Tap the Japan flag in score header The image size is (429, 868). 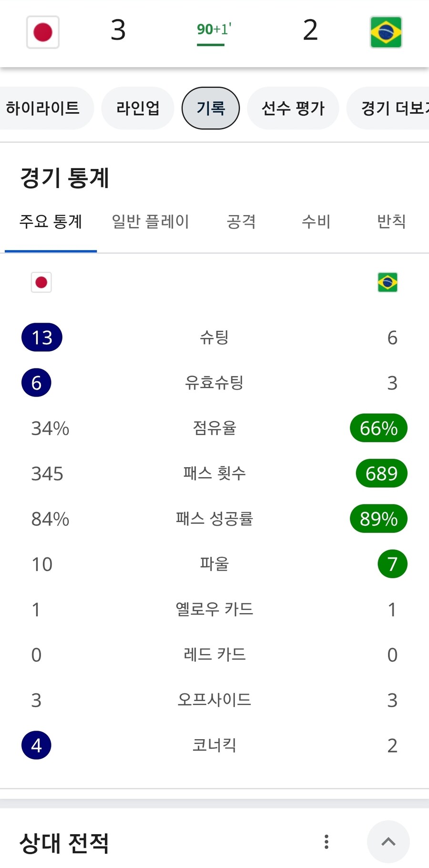43,32
